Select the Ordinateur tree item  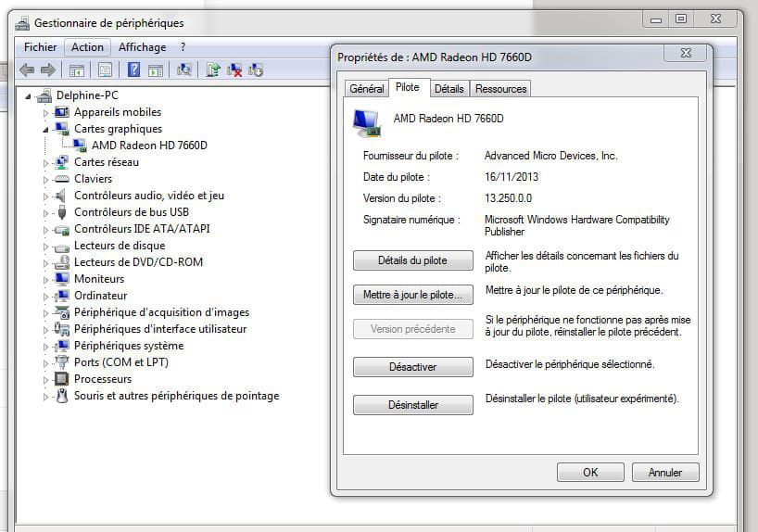tap(101, 296)
